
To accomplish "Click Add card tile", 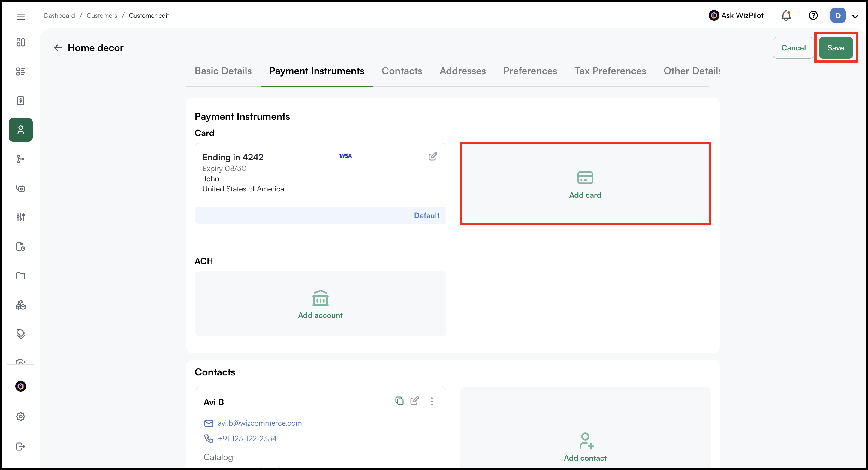I will (585, 184).
